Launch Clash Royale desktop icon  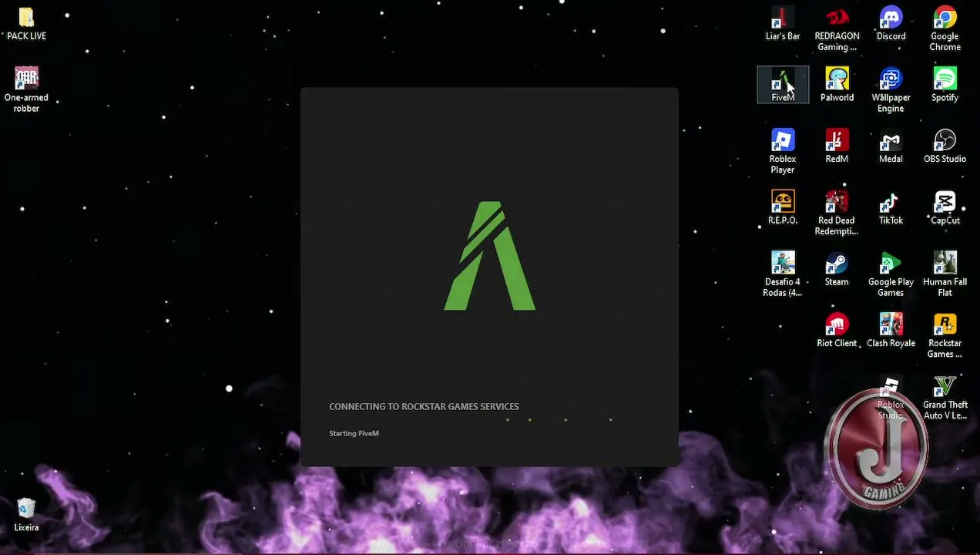click(x=891, y=331)
